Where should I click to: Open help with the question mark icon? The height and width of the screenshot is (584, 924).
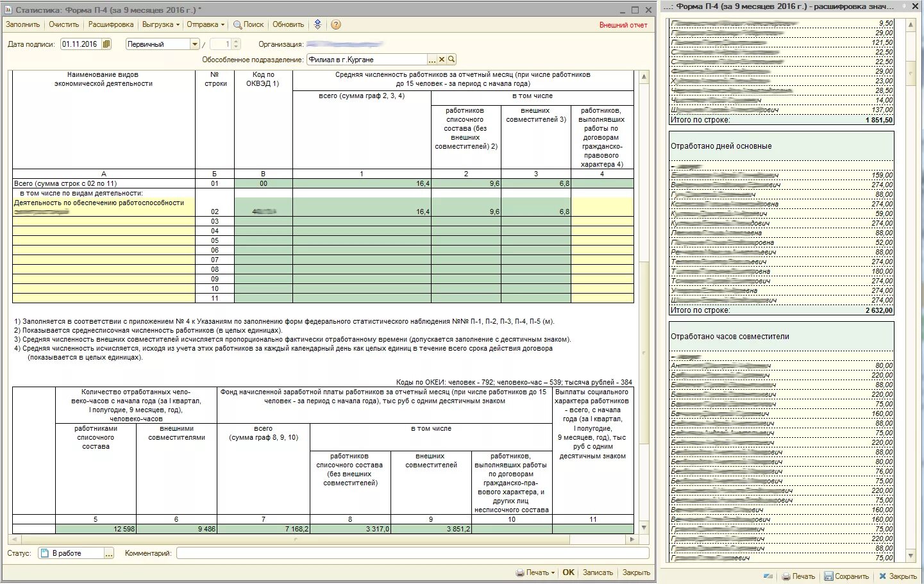point(335,24)
